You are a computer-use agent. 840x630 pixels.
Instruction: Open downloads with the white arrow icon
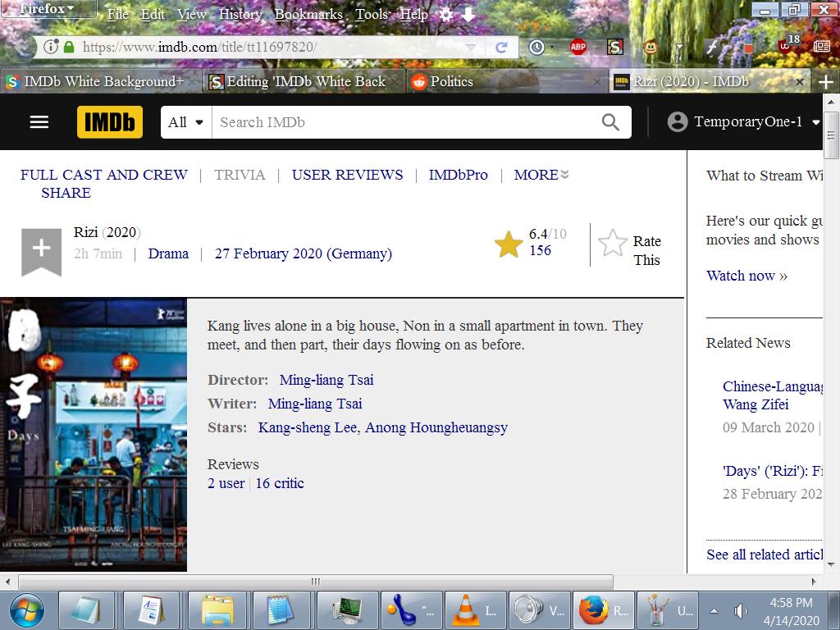(x=468, y=14)
